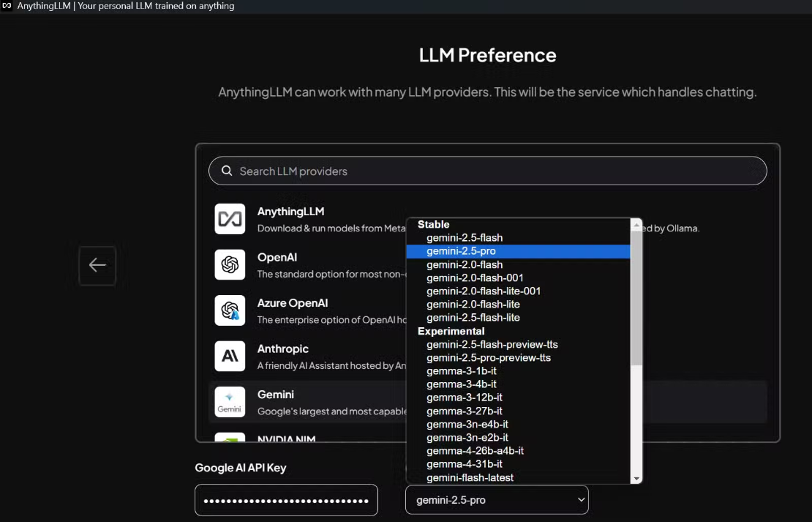Click the AnythingLLM title bar app icon

point(7,6)
